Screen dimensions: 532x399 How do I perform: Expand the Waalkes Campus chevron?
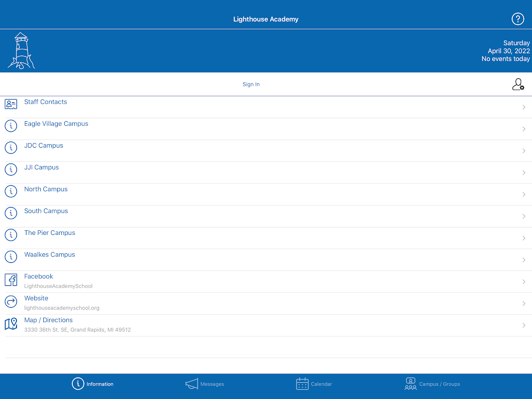[524, 260]
